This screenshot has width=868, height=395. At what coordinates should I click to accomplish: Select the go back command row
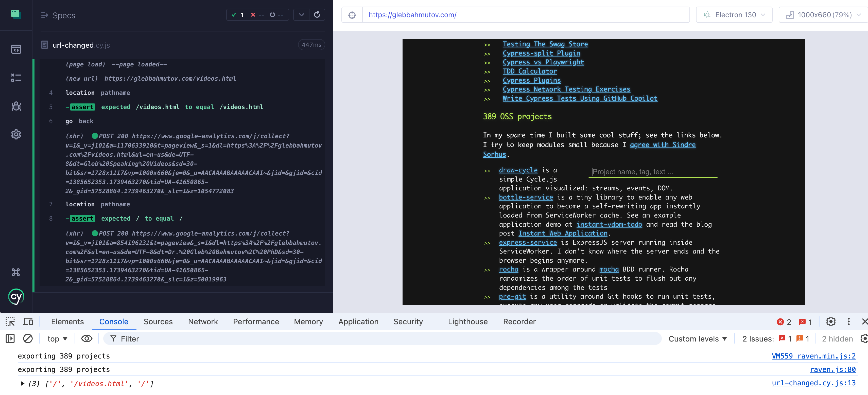point(182,121)
